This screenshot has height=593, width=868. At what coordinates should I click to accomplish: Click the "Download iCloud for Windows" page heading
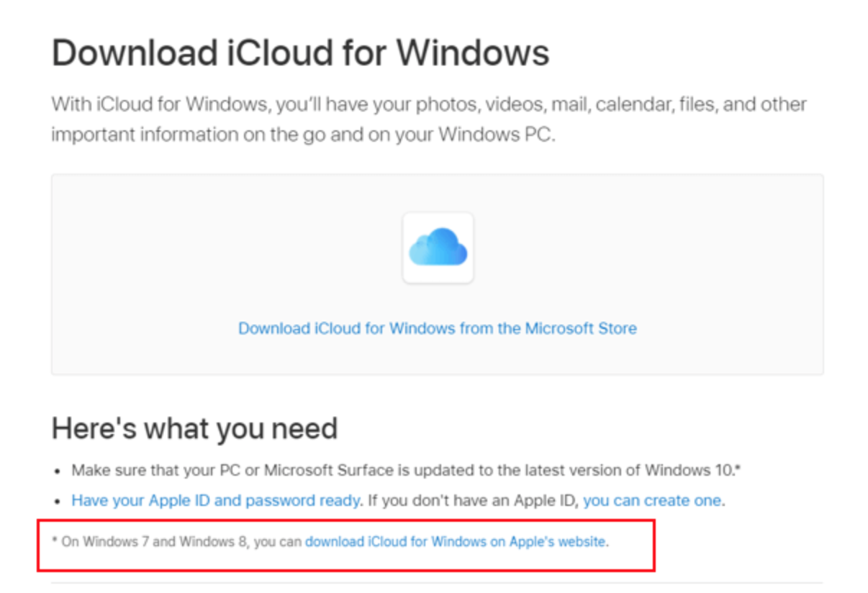pos(300,53)
